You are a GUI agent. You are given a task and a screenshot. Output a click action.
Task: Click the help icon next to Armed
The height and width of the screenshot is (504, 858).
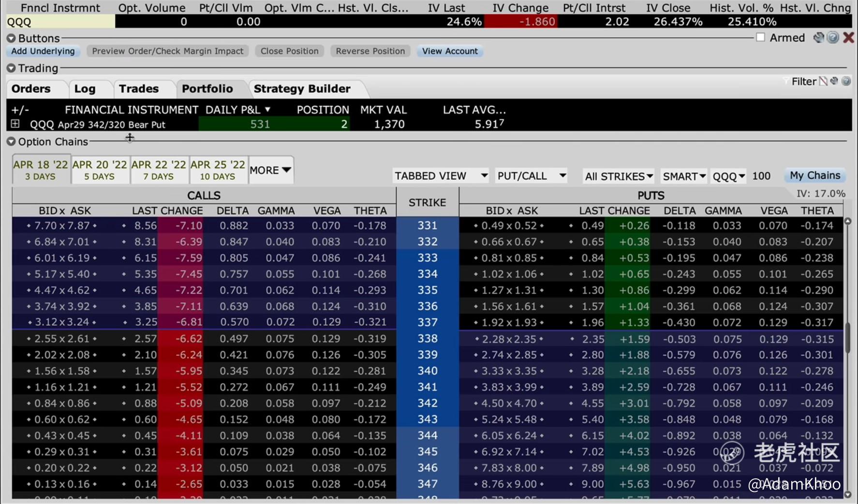tap(833, 38)
